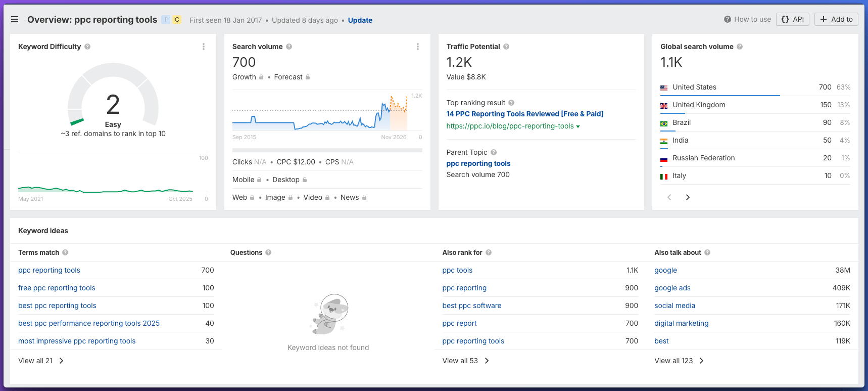Click the Update link
Screen dimensions: 868x391
[x=360, y=20]
